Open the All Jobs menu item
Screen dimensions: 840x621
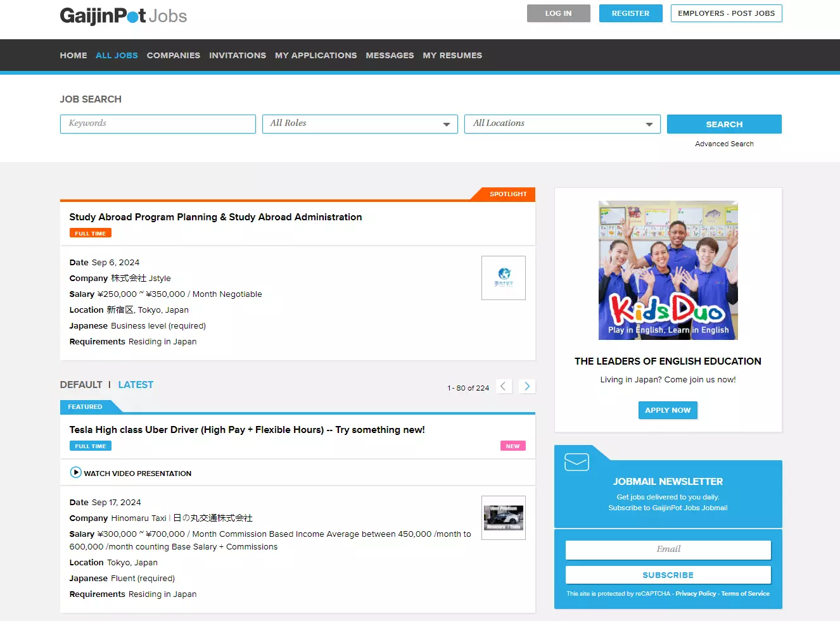[117, 56]
